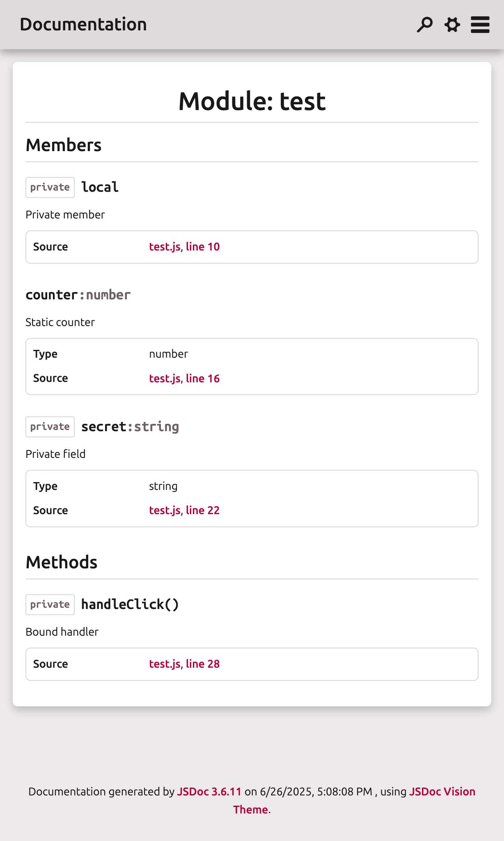Open test.js link under counter
This screenshot has width=504, height=841.
coord(165,379)
